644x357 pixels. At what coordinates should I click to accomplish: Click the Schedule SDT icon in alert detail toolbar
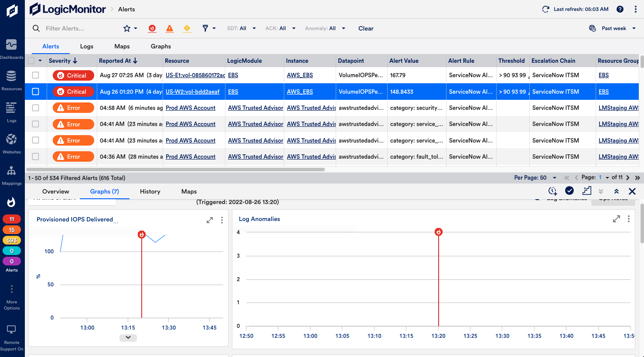552,191
